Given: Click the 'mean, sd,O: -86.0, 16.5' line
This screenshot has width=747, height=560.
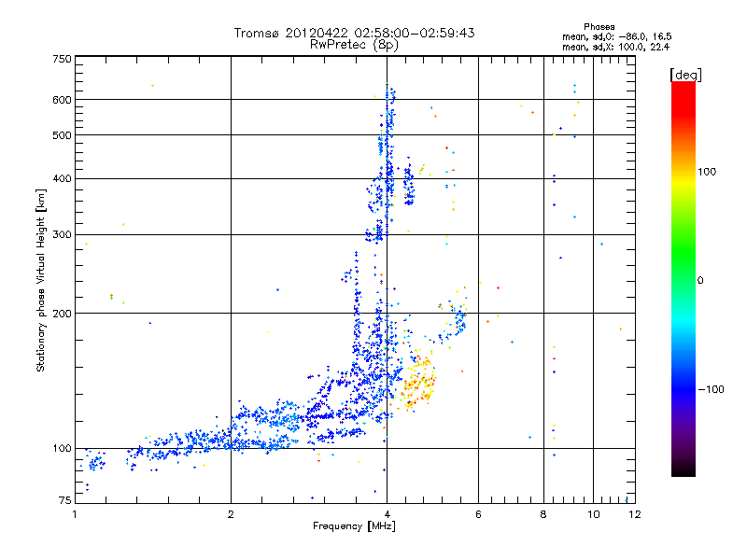Looking at the screenshot, I should 617,36.
